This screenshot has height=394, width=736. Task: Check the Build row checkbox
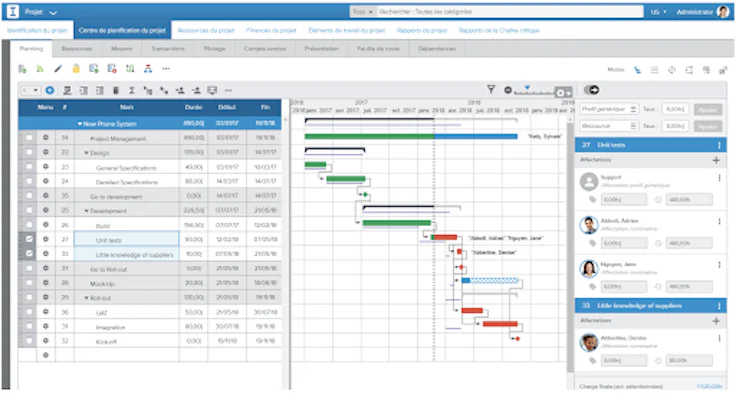[29, 224]
